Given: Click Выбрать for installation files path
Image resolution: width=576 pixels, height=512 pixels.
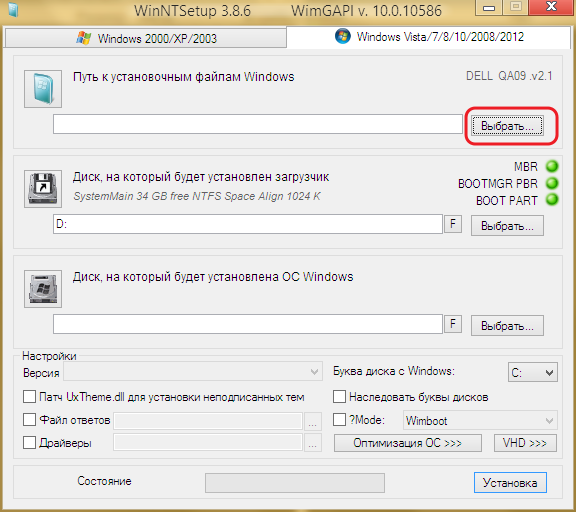Looking at the screenshot, I should coord(507,126).
